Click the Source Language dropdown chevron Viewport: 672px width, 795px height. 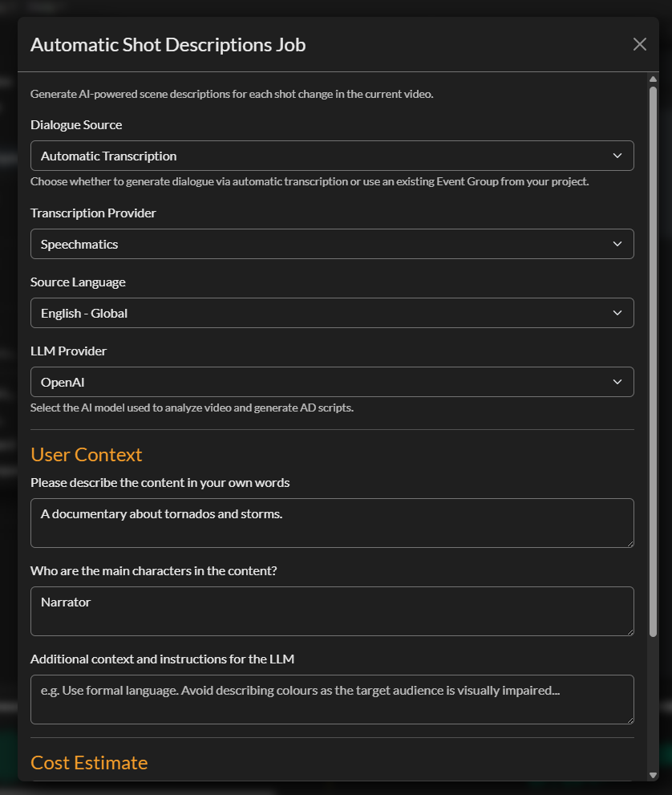coord(617,313)
